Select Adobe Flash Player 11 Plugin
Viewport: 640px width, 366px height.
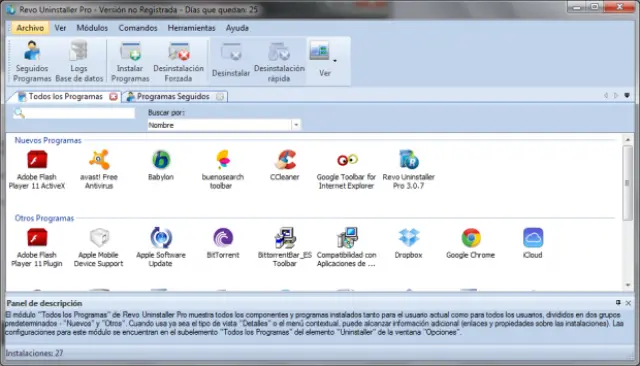(x=37, y=248)
